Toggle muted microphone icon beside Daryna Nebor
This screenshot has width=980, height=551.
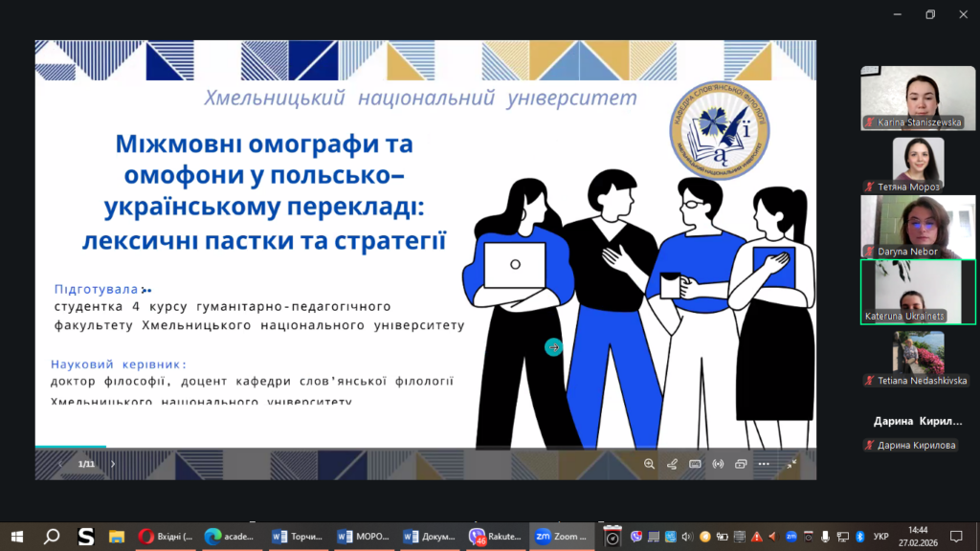[x=870, y=252]
